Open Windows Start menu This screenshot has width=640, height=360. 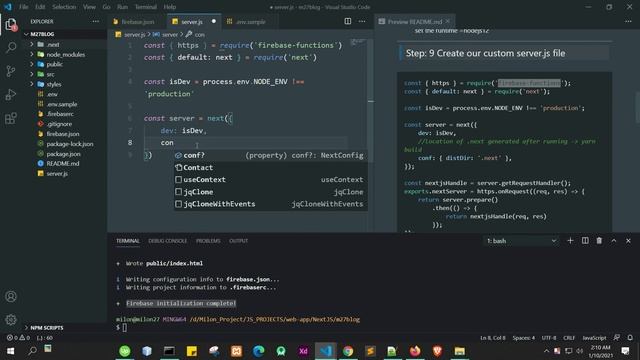tap(11, 351)
